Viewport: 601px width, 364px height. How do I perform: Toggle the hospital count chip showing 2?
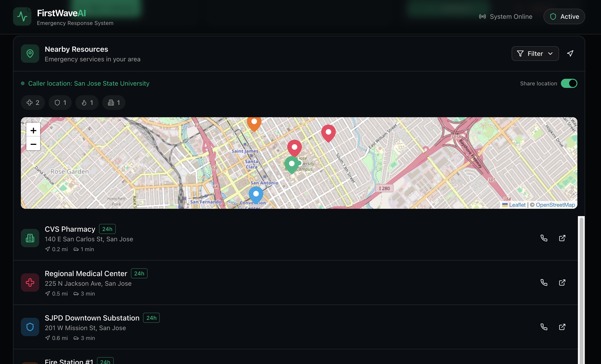pyautogui.click(x=33, y=103)
